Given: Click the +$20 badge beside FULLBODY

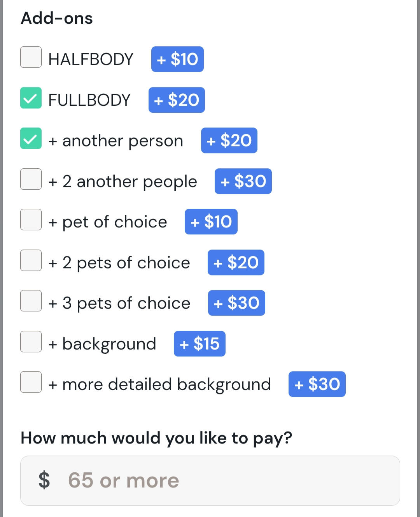Looking at the screenshot, I should 177,100.
